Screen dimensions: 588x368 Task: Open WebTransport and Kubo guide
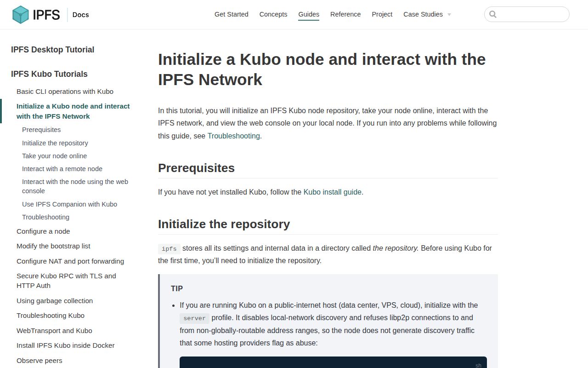54,331
